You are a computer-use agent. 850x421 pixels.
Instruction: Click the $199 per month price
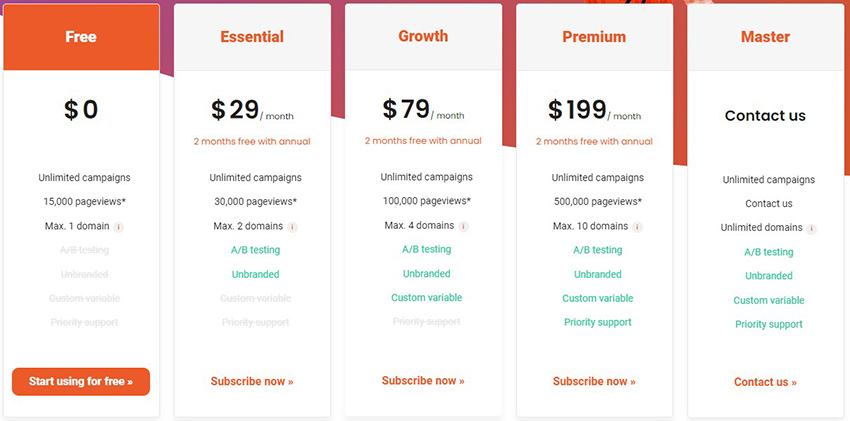click(594, 110)
